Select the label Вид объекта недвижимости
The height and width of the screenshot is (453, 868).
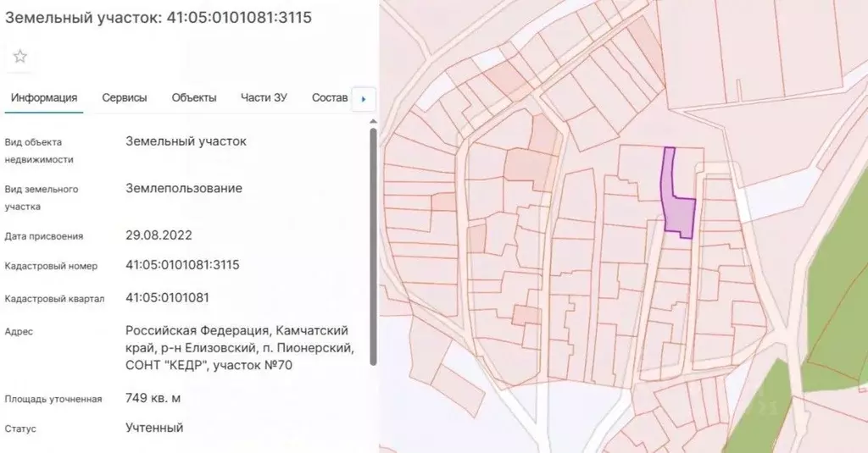(x=39, y=151)
